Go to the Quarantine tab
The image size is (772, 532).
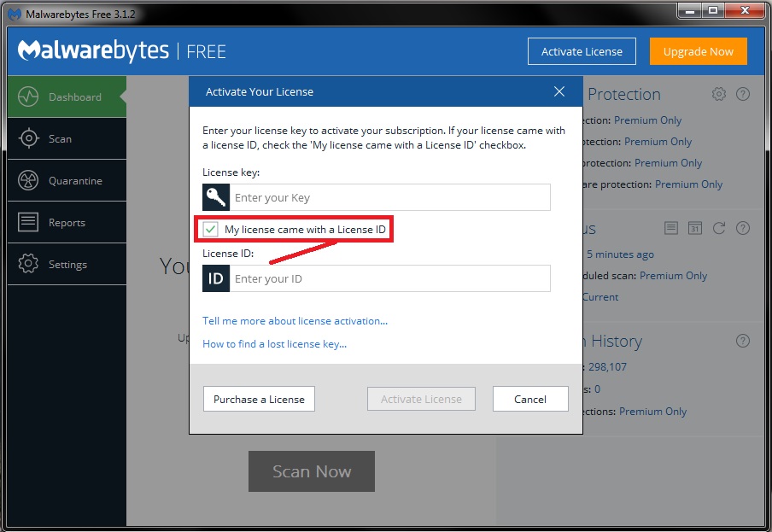(x=67, y=181)
